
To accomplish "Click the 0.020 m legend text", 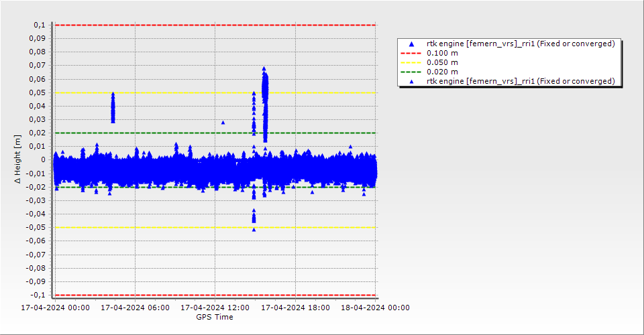I will coord(443,72).
